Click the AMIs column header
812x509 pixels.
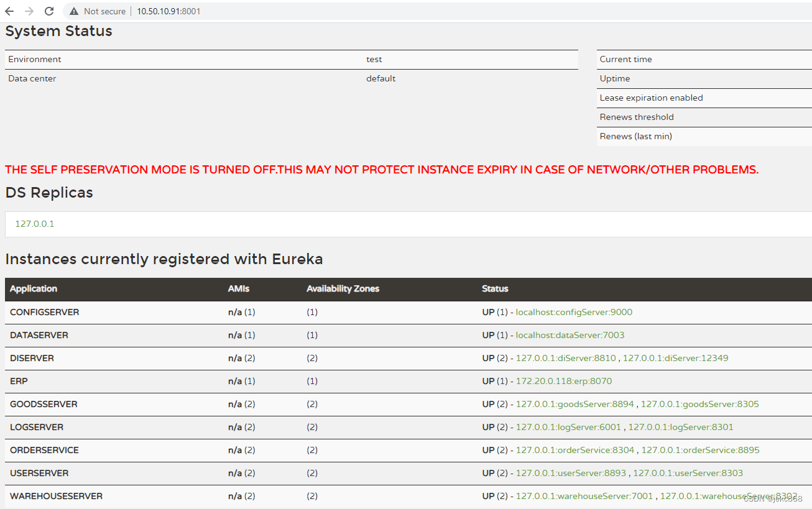[239, 288]
